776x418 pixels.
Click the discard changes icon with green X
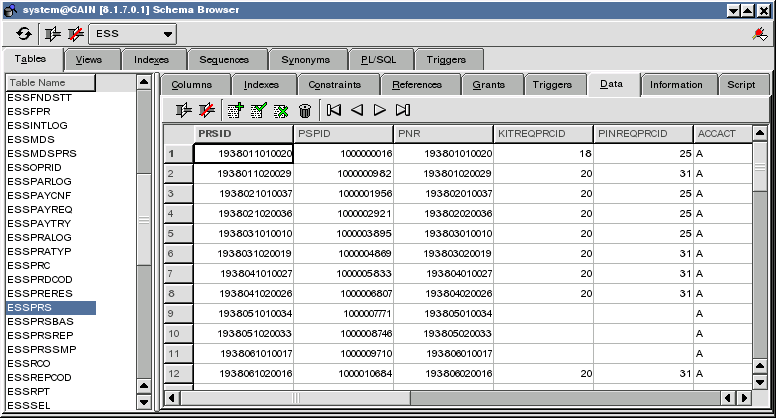(280, 110)
